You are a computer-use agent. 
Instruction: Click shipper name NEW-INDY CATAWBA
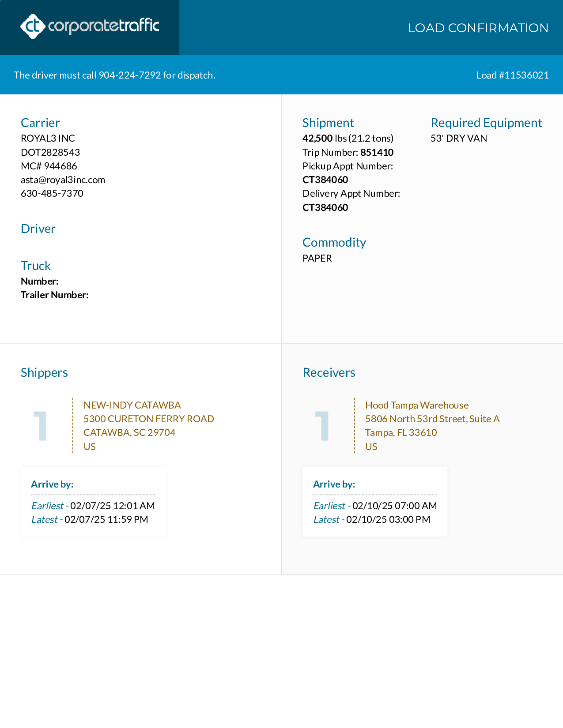pyautogui.click(x=132, y=405)
